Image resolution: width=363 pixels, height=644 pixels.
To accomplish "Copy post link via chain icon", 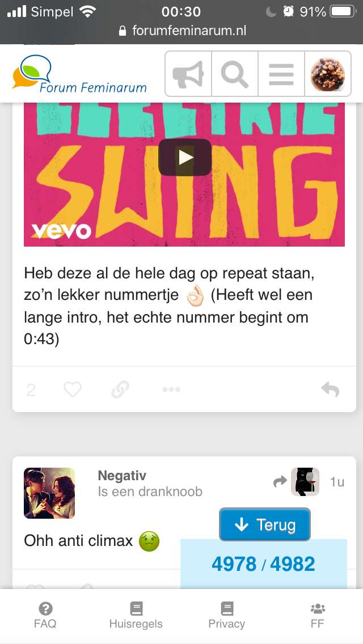I will (120, 389).
